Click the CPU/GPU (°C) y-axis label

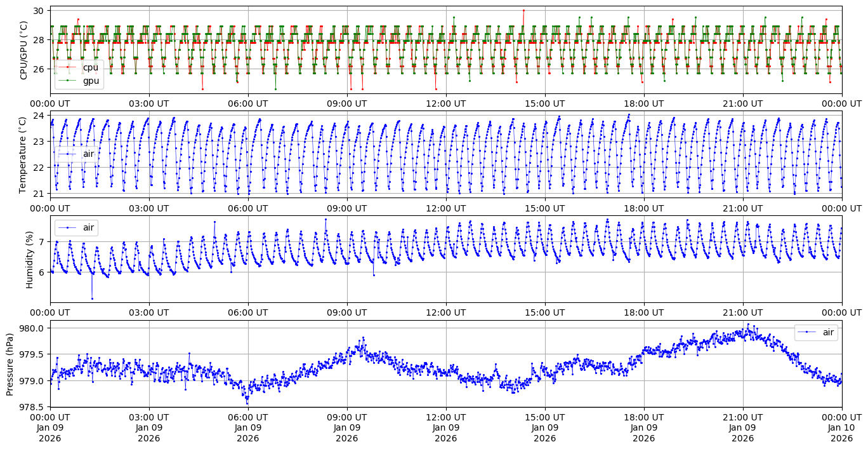24,50
